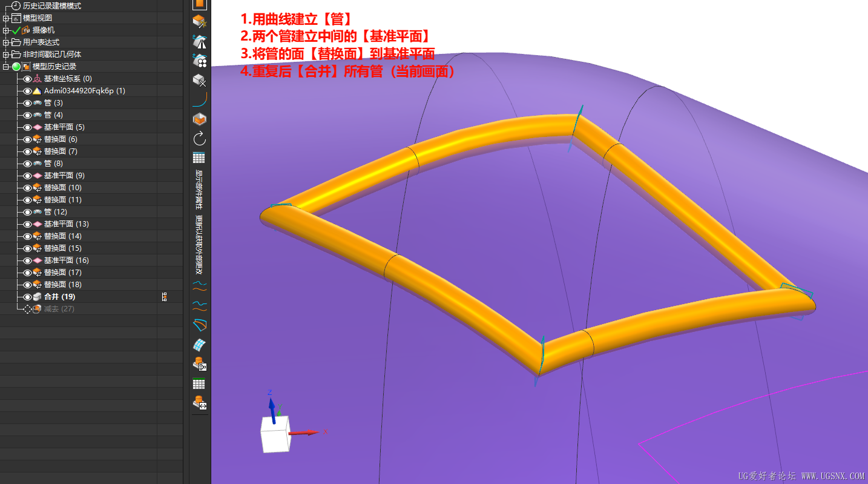868x484 pixels.
Task: Click the blue grid surface patch icon
Action: (x=200, y=345)
